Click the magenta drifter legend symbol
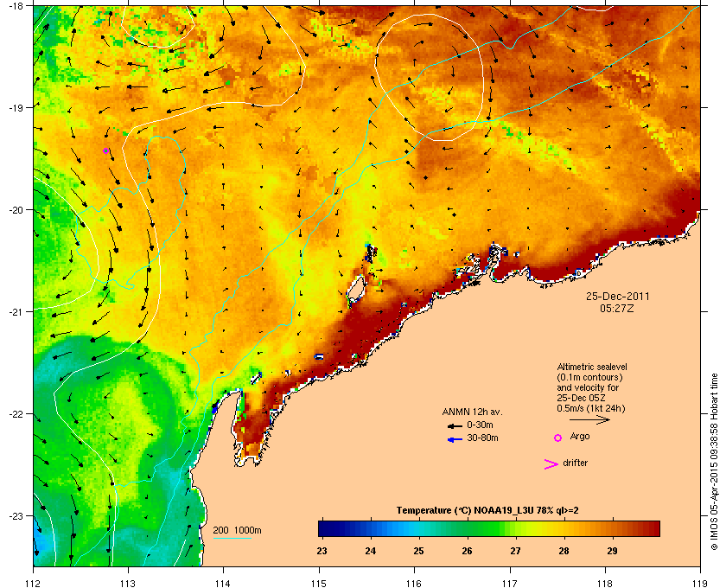This screenshot has height=588, width=726. click(x=551, y=464)
